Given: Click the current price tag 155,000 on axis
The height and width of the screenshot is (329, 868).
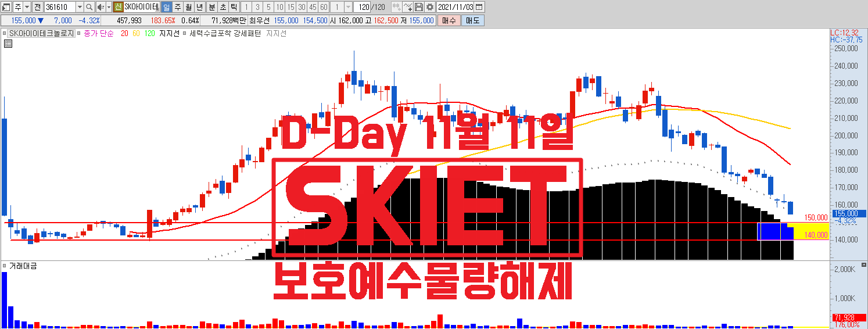Looking at the screenshot, I should tap(849, 213).
